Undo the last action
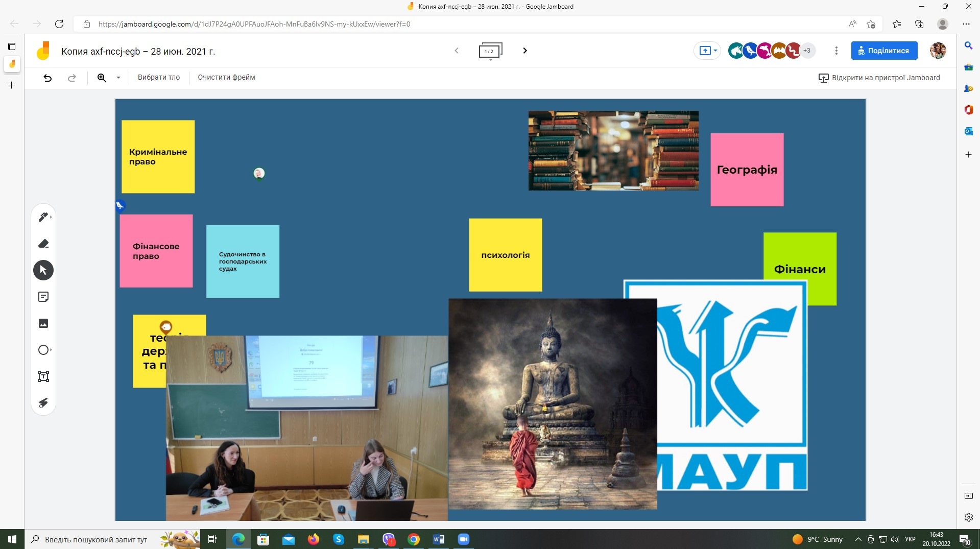The image size is (980, 549). (x=47, y=78)
